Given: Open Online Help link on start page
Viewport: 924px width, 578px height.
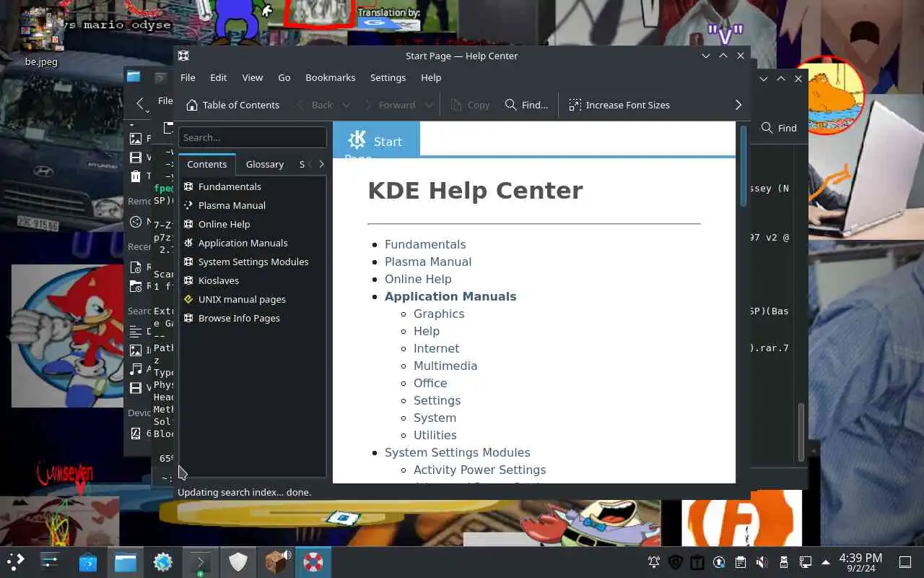Looking at the screenshot, I should 418,279.
